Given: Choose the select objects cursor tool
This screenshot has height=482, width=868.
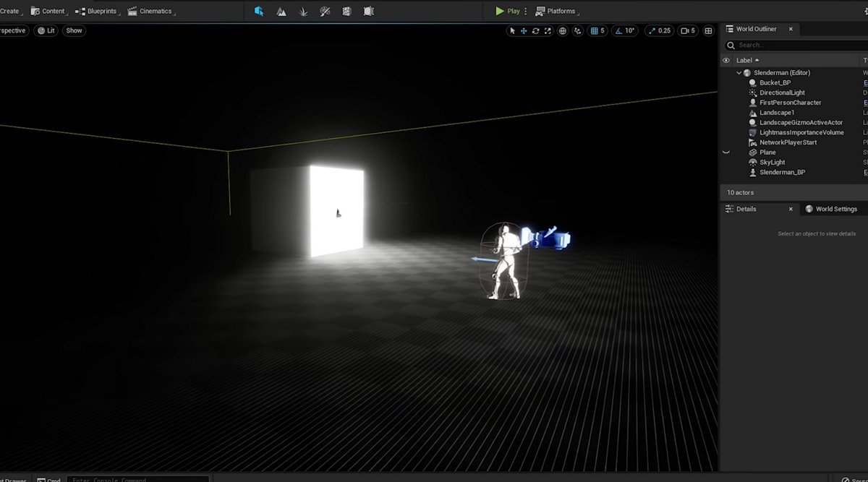Looking at the screenshot, I should [512, 30].
